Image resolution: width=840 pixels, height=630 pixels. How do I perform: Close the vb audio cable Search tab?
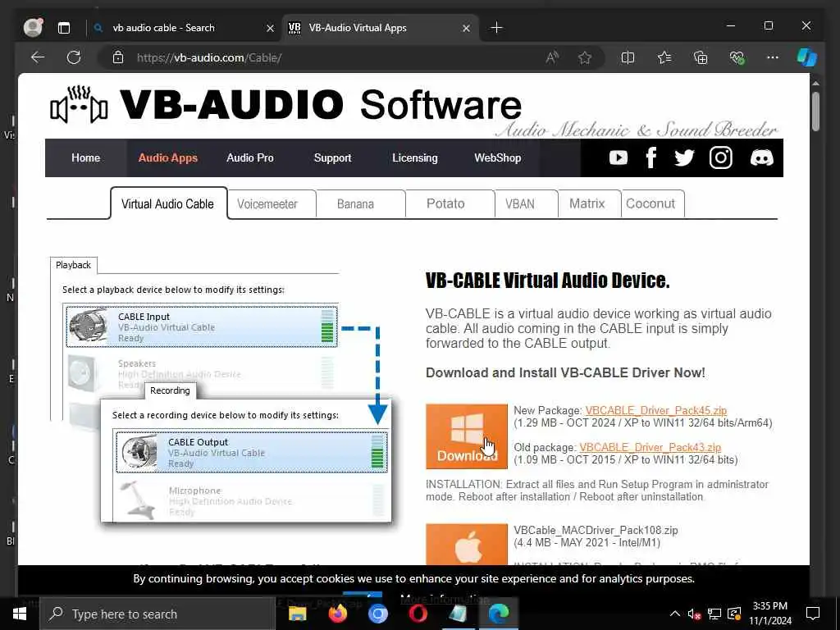coord(270,28)
